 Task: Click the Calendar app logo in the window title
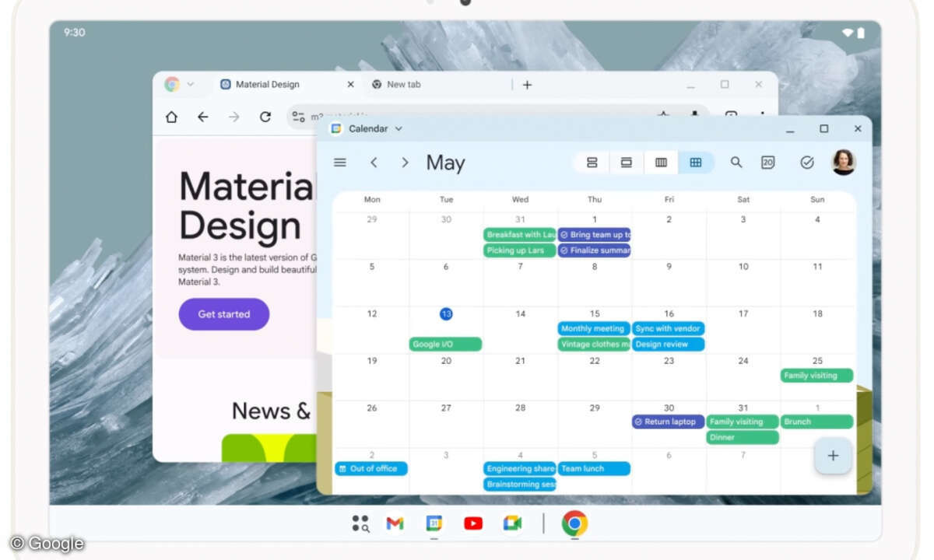[x=336, y=128]
